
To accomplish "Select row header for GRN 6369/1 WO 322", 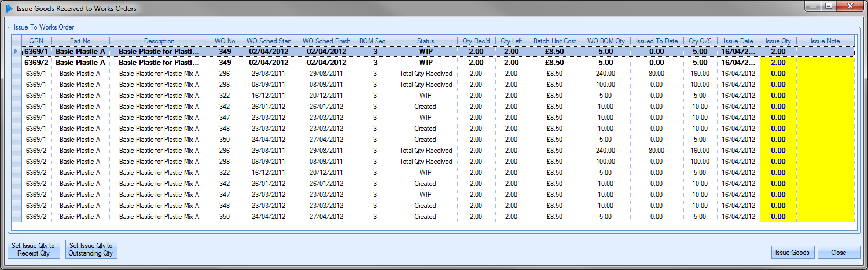I will point(17,96).
